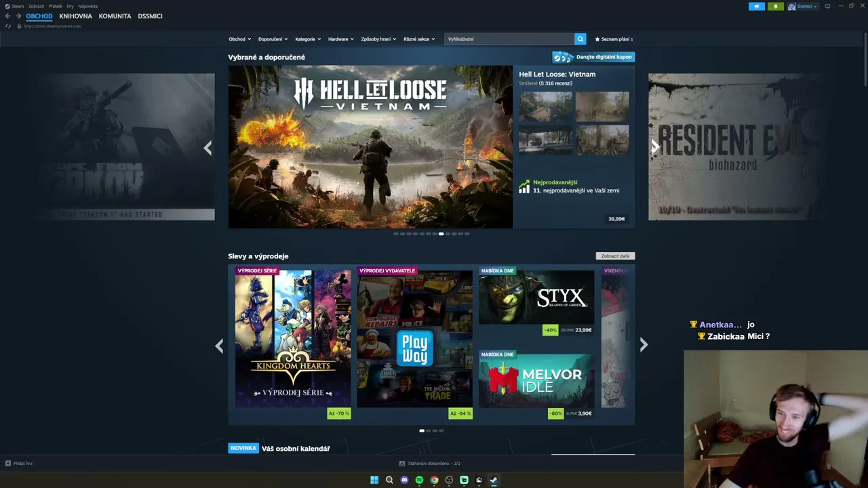Click the download icon beside Stahování dokončeno
The height and width of the screenshot is (488, 868).
click(402, 464)
